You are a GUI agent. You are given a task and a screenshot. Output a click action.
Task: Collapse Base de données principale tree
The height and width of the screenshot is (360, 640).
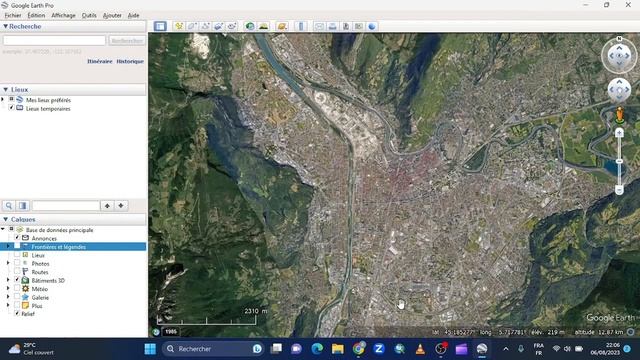(3, 230)
